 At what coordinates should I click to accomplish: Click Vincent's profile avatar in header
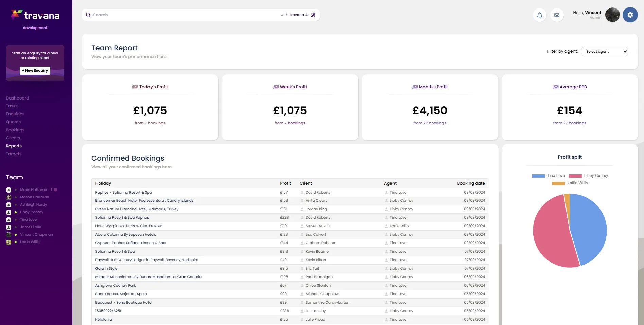612,15
